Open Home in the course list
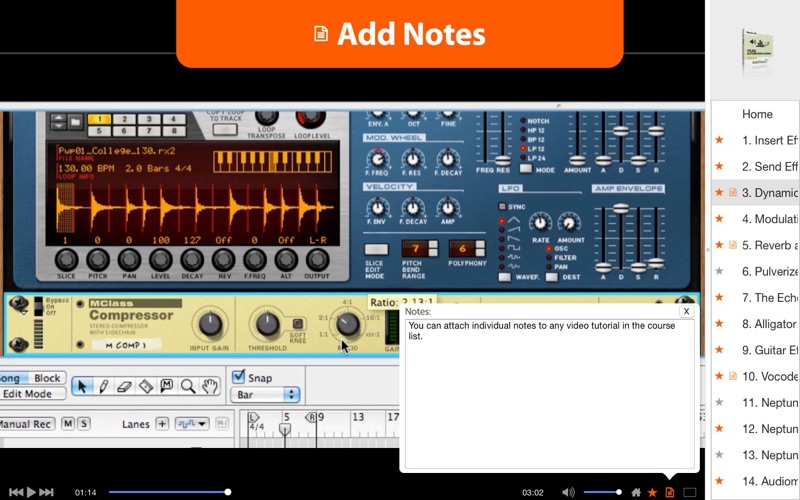The height and width of the screenshot is (500, 800). (757, 114)
